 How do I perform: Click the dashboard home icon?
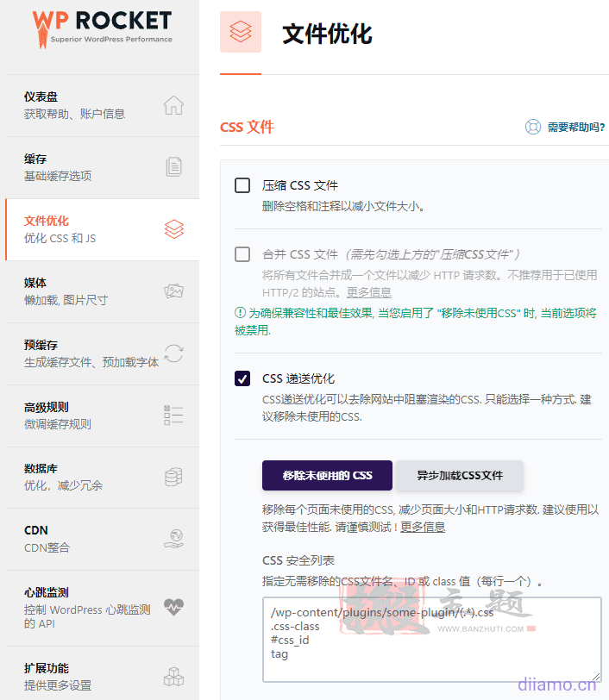coord(173,105)
